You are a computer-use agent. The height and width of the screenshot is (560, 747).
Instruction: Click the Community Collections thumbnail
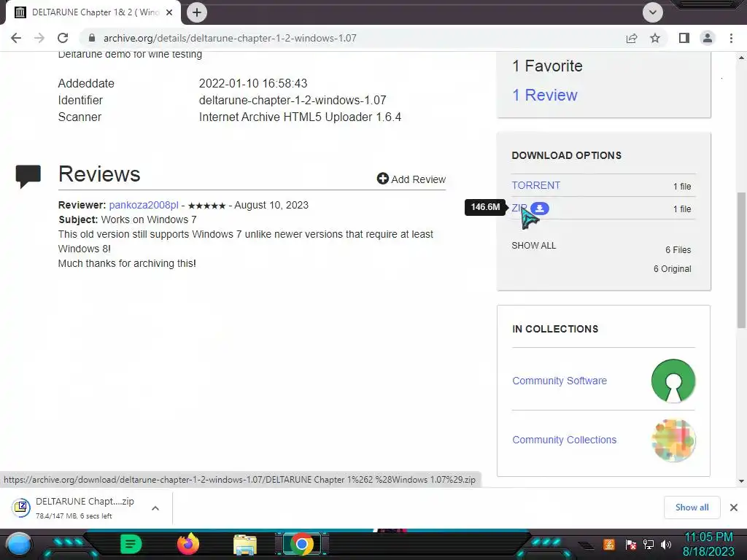point(673,440)
